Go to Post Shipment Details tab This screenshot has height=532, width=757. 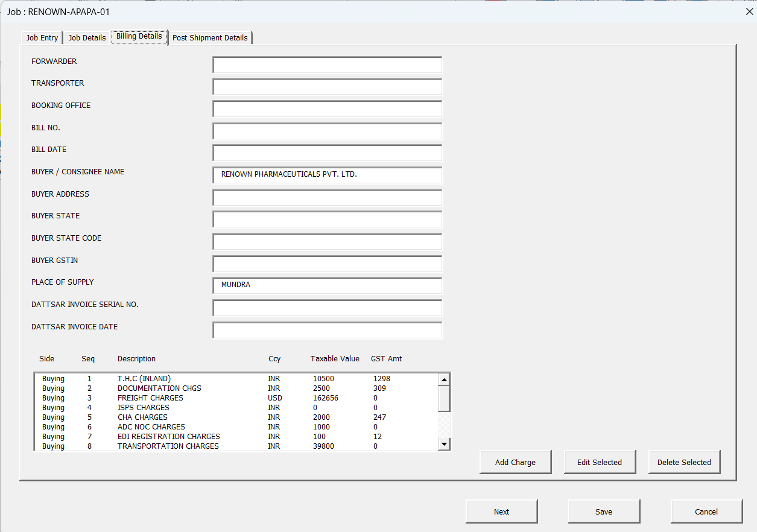click(210, 37)
